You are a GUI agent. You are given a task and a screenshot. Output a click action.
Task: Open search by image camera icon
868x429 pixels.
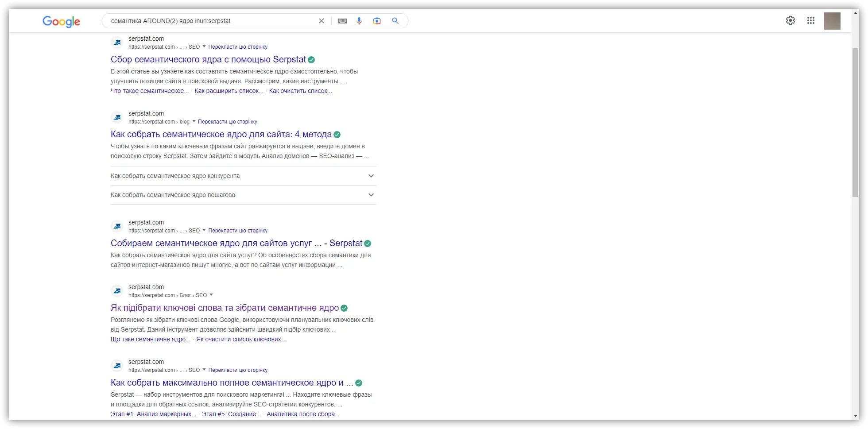pos(377,21)
